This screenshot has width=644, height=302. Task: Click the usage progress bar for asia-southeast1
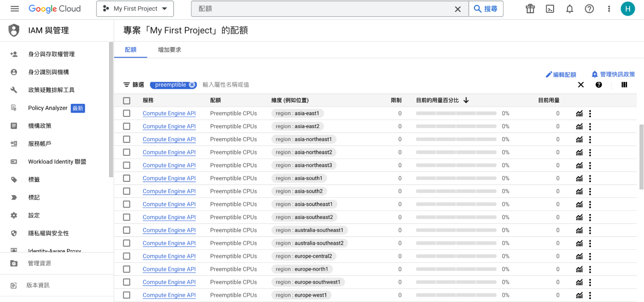click(x=456, y=204)
